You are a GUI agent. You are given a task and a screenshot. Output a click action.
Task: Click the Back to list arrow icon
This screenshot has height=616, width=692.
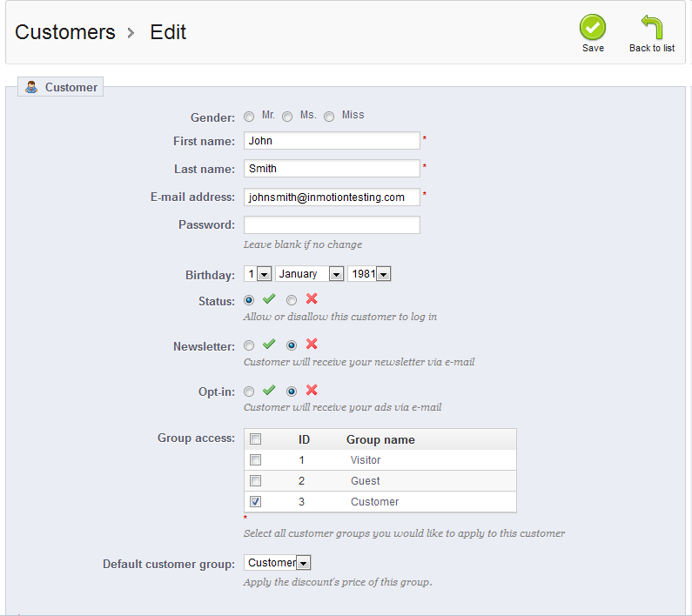coord(651,27)
